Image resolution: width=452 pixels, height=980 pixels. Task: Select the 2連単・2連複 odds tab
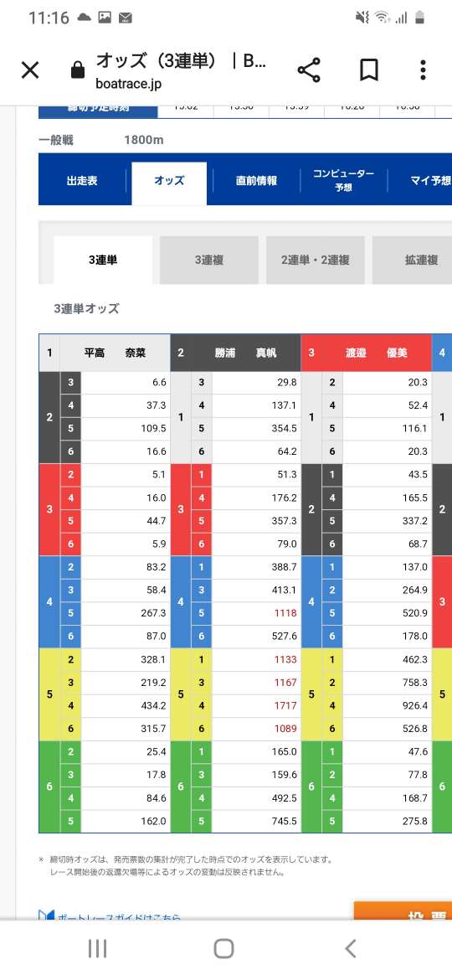316,260
